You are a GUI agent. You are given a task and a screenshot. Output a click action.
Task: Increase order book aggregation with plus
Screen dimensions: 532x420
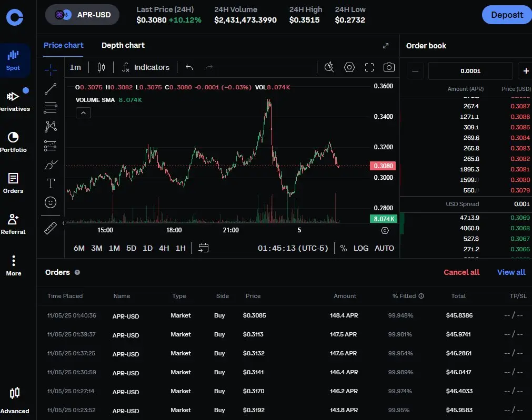[x=526, y=71]
